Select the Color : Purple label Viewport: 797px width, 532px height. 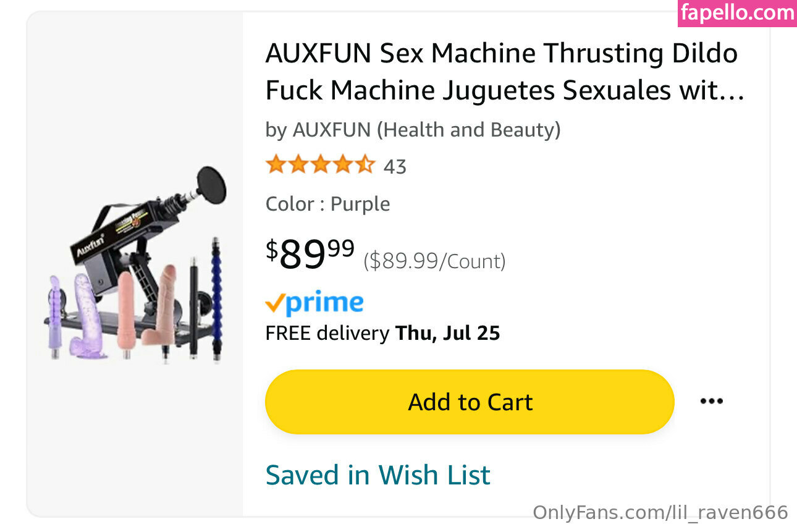pos(327,204)
